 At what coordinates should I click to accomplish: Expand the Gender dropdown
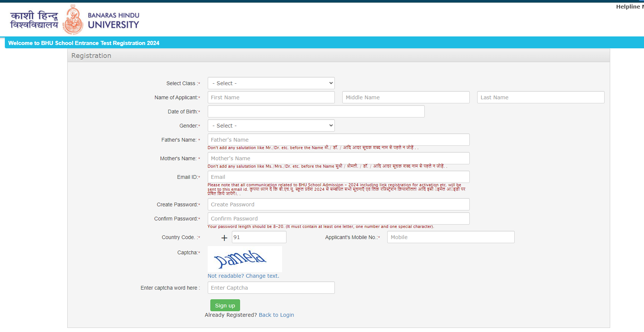pyautogui.click(x=271, y=126)
